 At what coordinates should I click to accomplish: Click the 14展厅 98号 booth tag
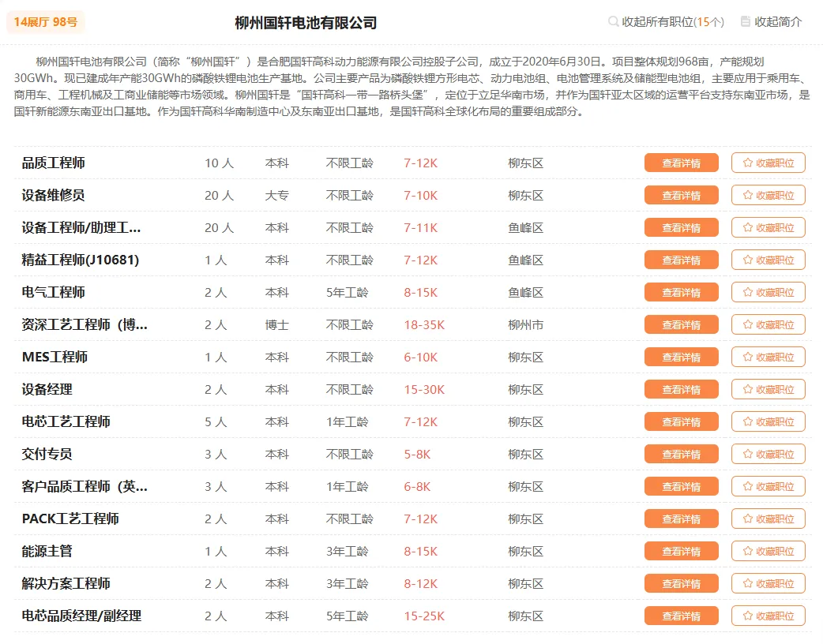pyautogui.click(x=46, y=22)
